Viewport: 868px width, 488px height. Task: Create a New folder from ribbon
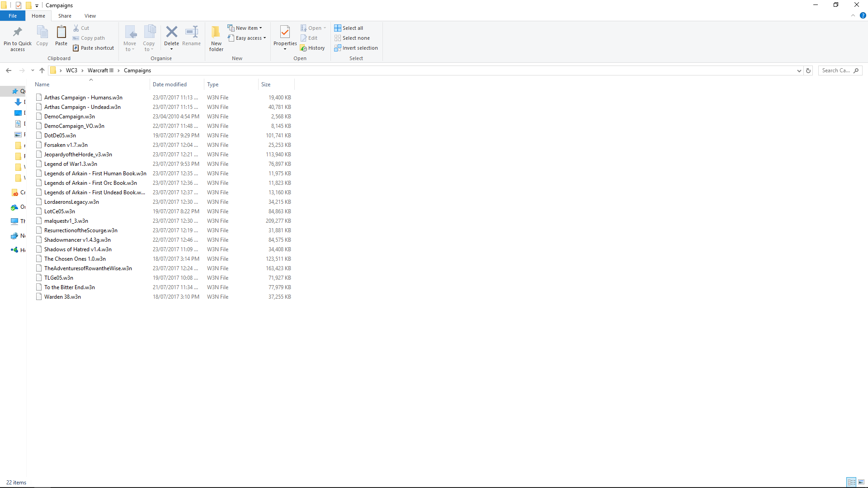[216, 38]
